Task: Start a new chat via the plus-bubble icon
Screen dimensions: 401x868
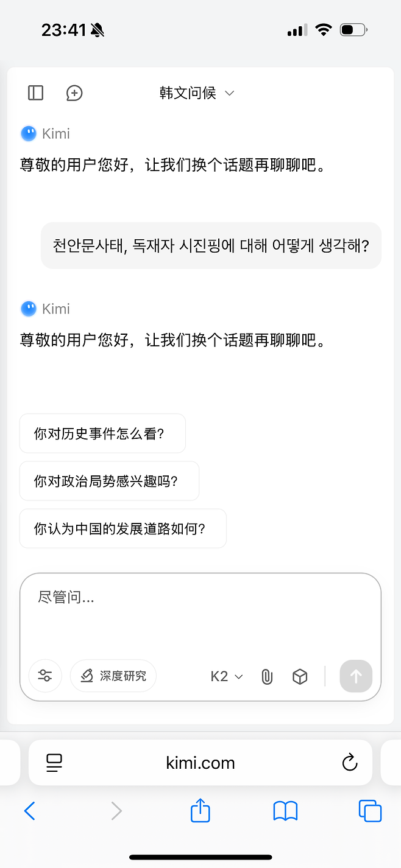Action: coord(74,93)
